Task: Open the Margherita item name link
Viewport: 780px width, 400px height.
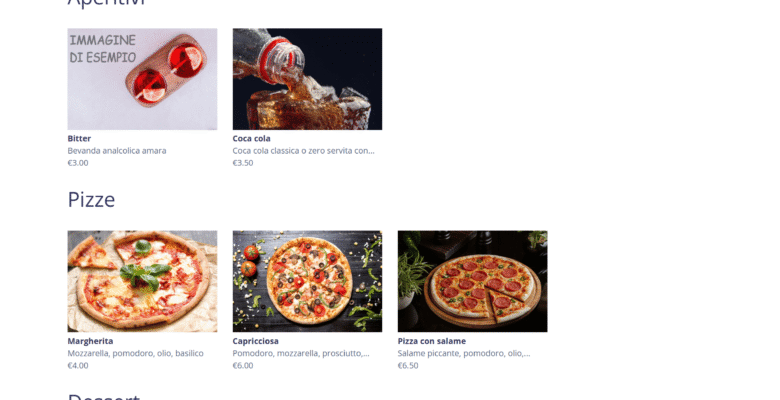Action: tap(91, 341)
